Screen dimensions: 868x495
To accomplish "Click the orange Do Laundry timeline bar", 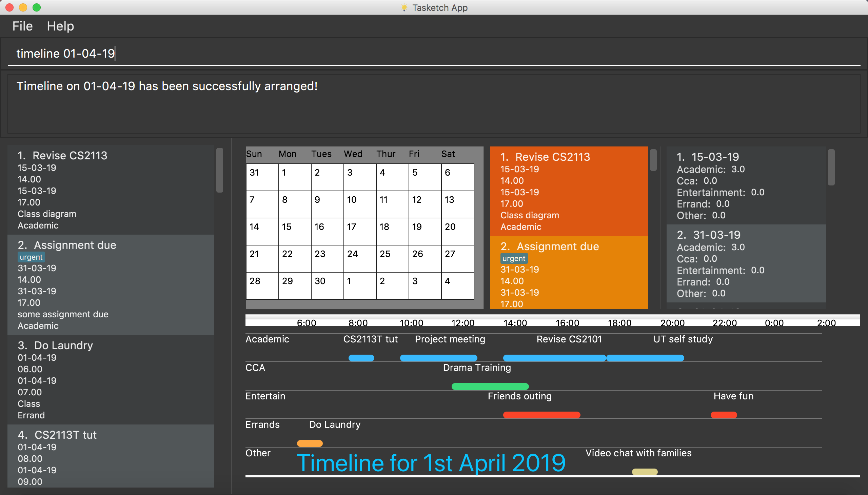I will click(x=310, y=444).
